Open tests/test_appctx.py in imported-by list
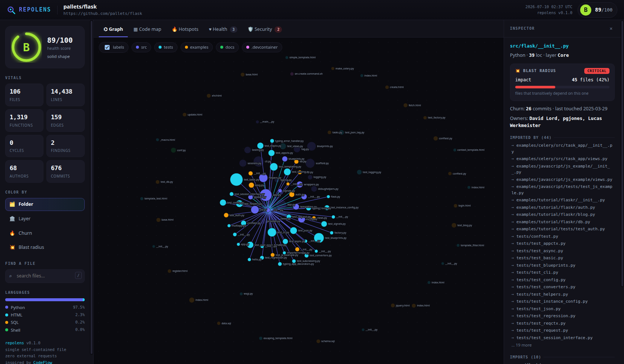The image size is (624, 364). tap(541, 244)
